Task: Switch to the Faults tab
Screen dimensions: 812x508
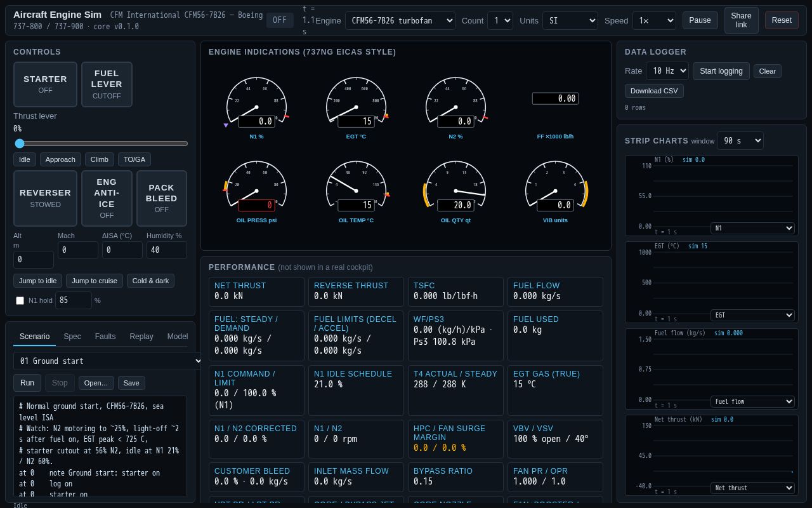Action: [x=105, y=337]
